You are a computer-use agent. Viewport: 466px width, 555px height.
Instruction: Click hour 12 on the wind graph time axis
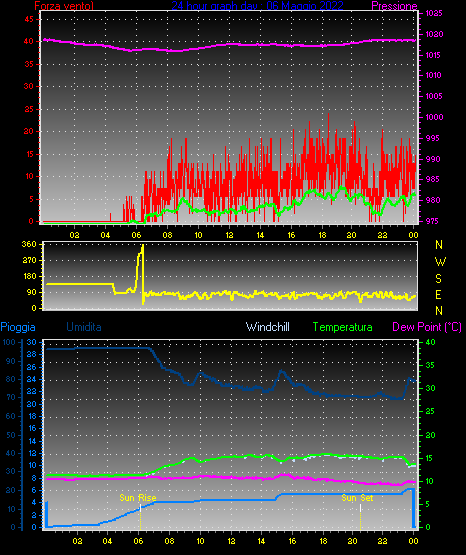click(229, 235)
